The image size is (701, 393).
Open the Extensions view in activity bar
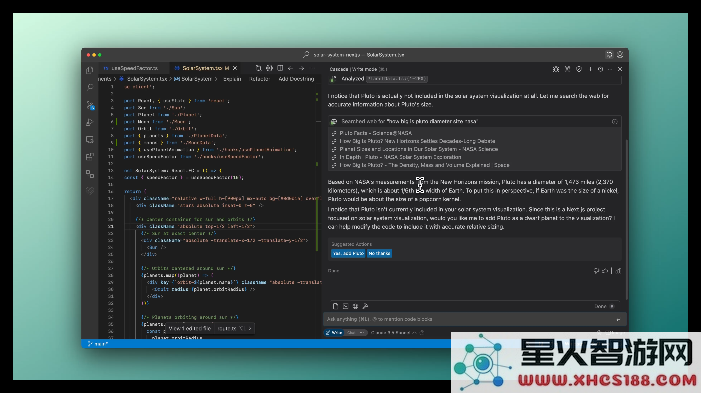90,156
